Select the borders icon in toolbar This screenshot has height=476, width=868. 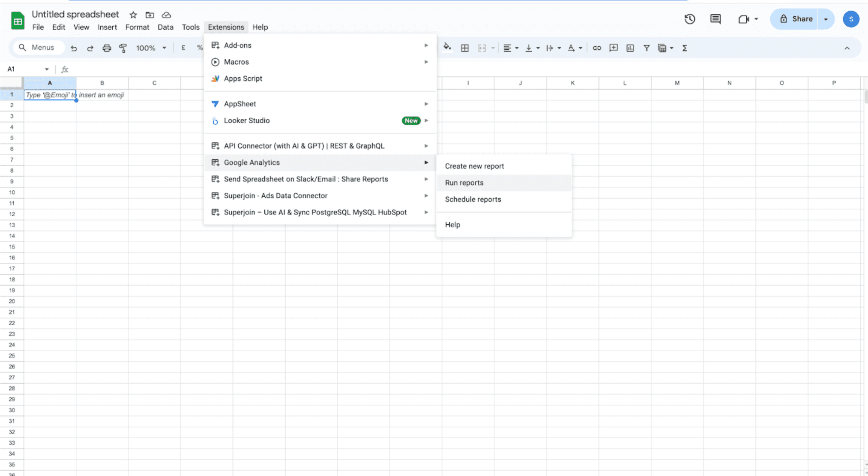464,48
